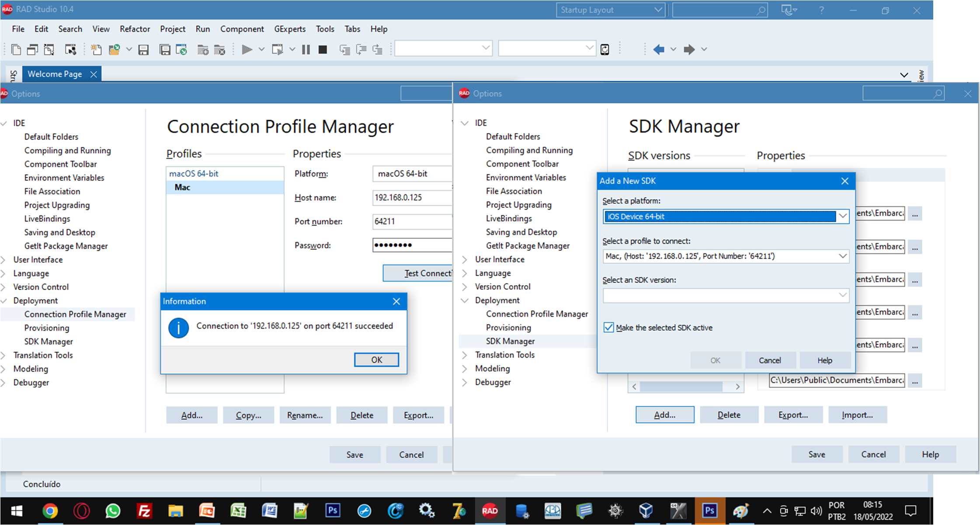Open Chrome from the taskbar
Viewport: 980px width, 525px height.
click(50, 511)
